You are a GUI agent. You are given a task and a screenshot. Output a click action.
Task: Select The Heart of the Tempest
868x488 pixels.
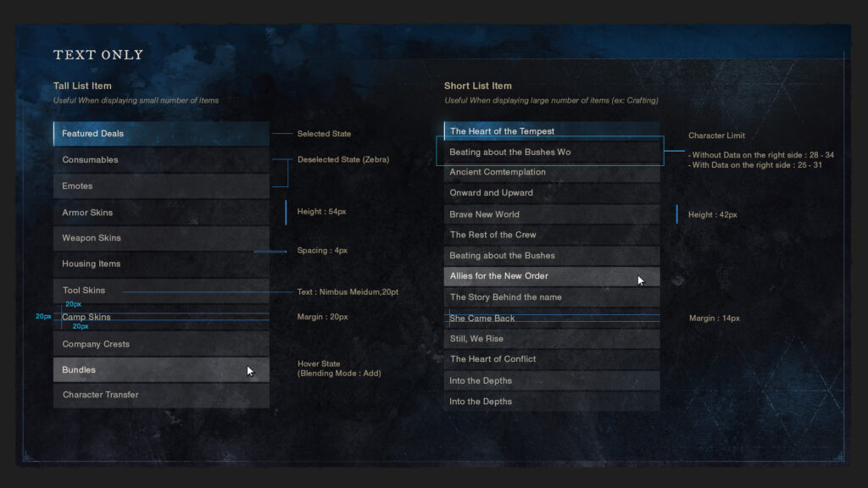pyautogui.click(x=552, y=131)
